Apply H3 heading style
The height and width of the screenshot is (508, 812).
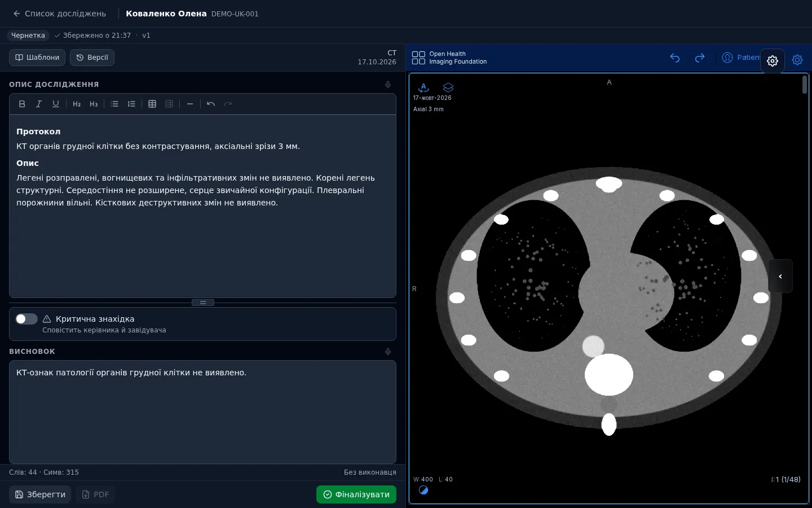(94, 104)
